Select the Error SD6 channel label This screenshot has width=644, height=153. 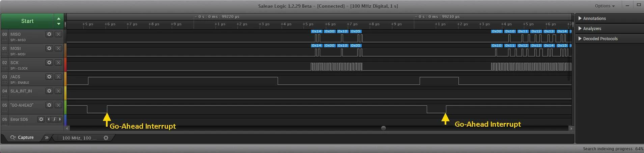(x=19, y=119)
